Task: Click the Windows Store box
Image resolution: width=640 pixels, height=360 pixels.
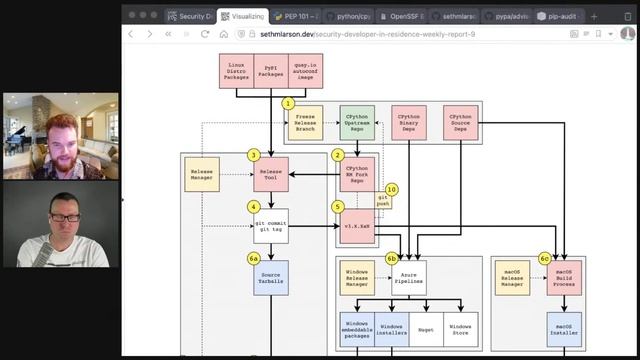Action: point(460,330)
